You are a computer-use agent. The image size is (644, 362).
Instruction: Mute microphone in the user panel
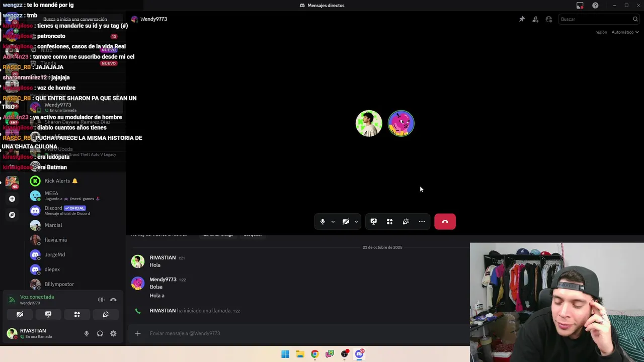(x=87, y=333)
